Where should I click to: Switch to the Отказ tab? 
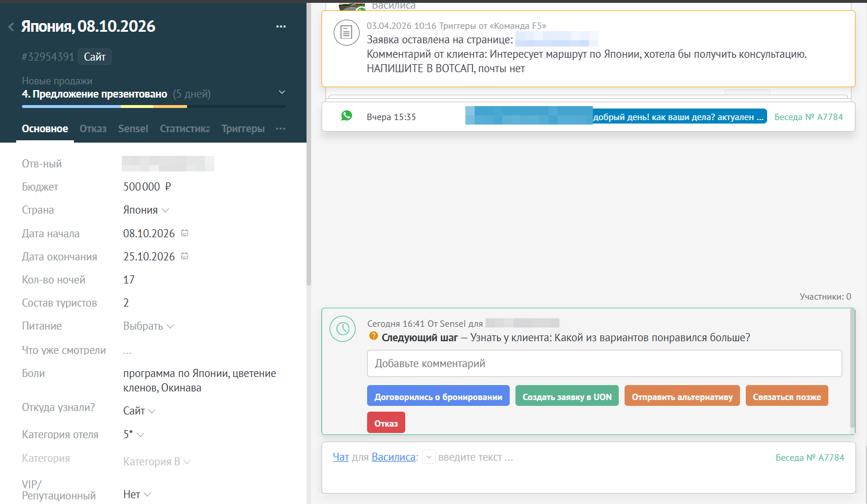point(93,129)
